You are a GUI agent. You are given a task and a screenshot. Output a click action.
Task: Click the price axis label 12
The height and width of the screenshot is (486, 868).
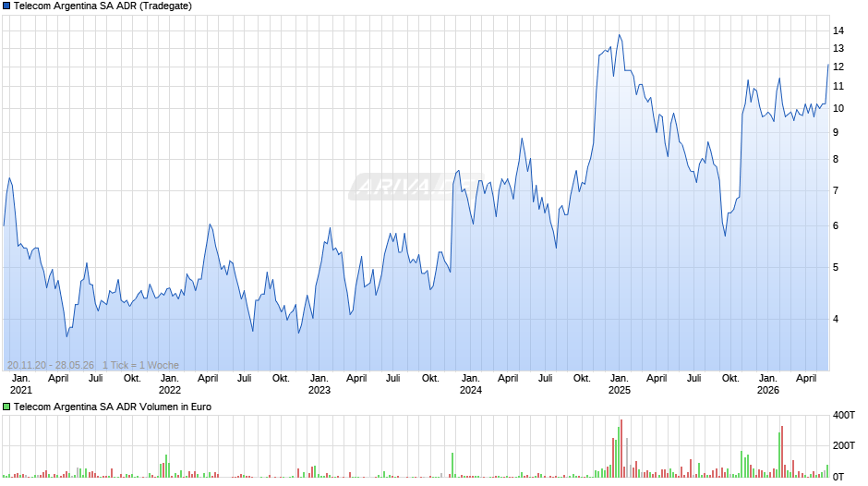pyautogui.click(x=838, y=67)
